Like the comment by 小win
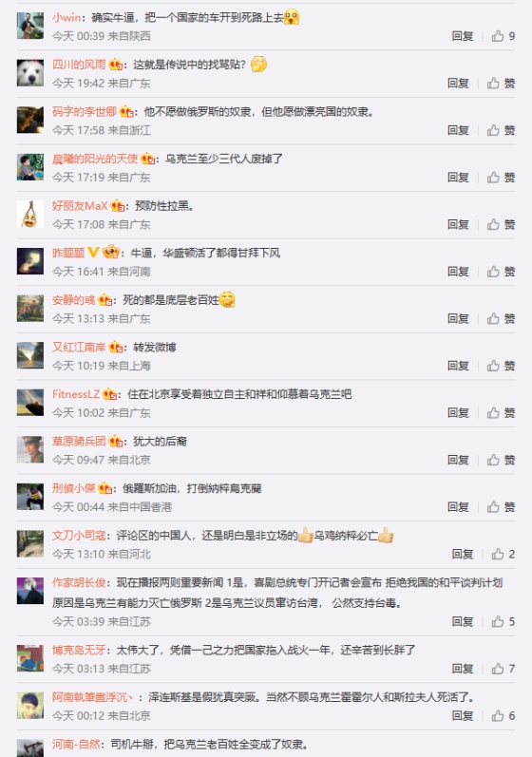The height and width of the screenshot is (757, 532). (503, 36)
